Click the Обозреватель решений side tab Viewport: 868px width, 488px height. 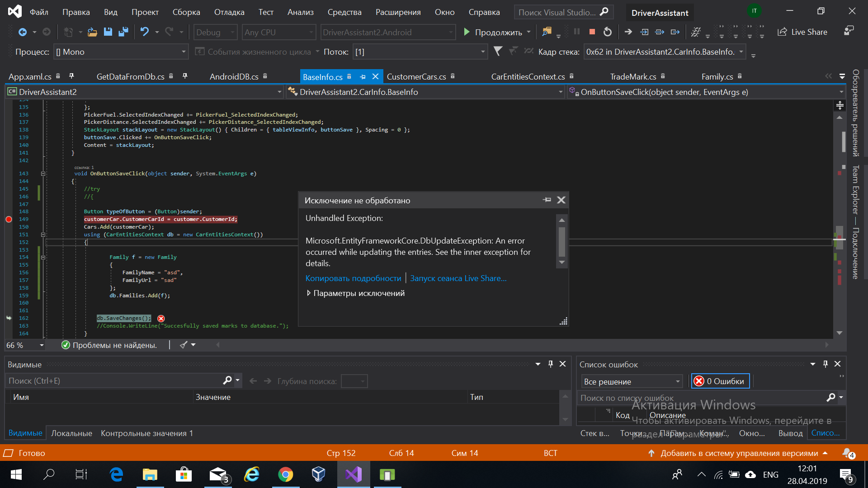tap(855, 113)
